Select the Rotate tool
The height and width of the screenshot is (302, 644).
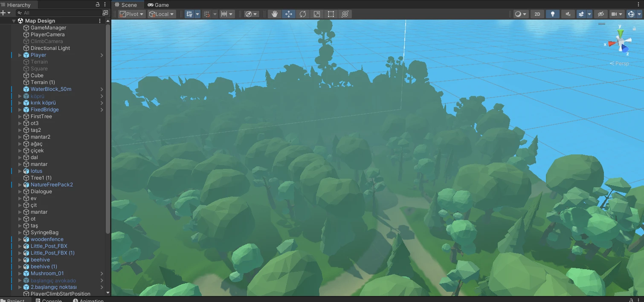[303, 14]
